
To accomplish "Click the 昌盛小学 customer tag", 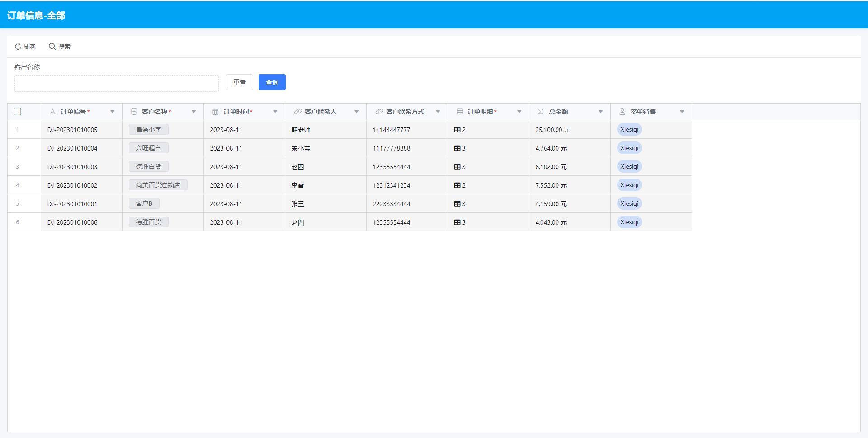I will coord(149,129).
